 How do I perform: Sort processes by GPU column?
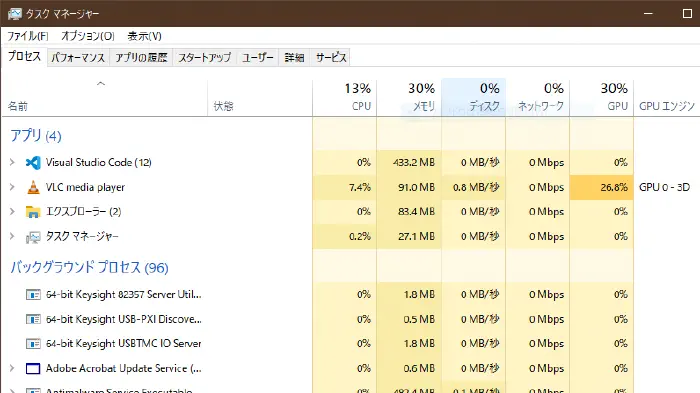pos(601,97)
